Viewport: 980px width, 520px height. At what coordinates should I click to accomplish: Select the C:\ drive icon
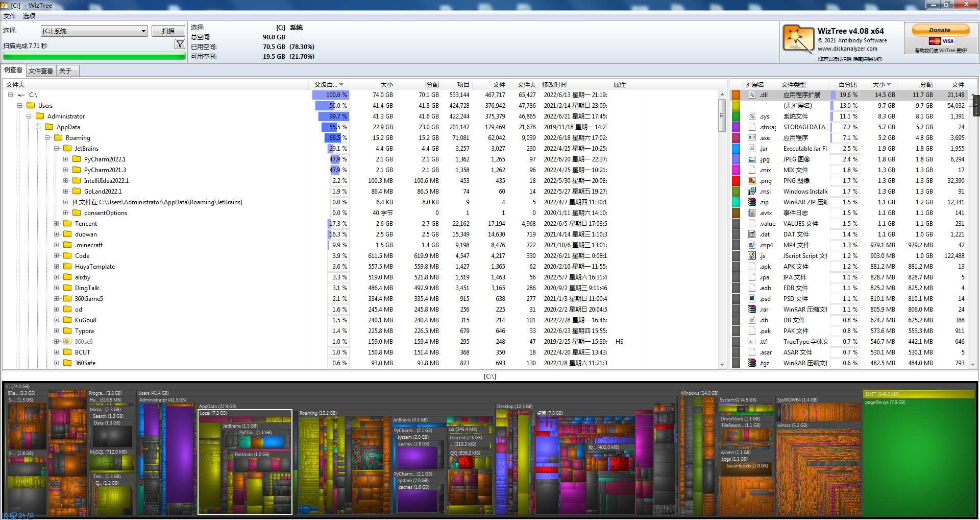(21, 95)
